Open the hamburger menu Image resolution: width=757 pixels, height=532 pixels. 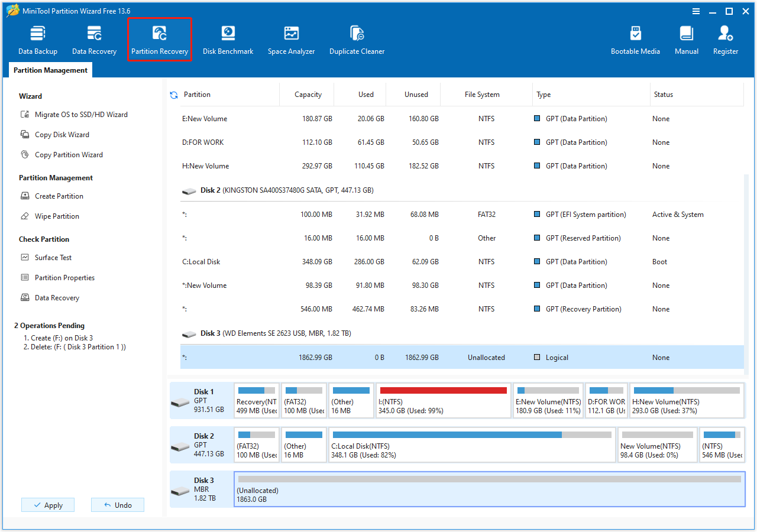tap(696, 11)
